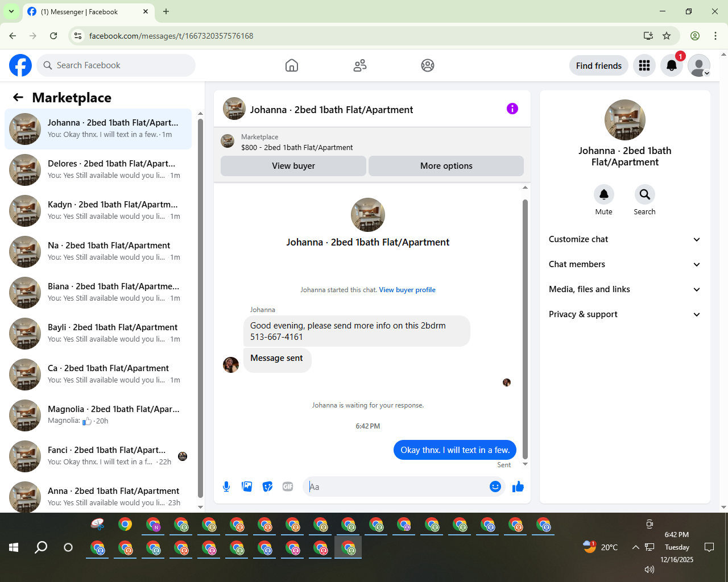Click the large listing photo in the right panel
The width and height of the screenshot is (728, 582).
(625, 120)
